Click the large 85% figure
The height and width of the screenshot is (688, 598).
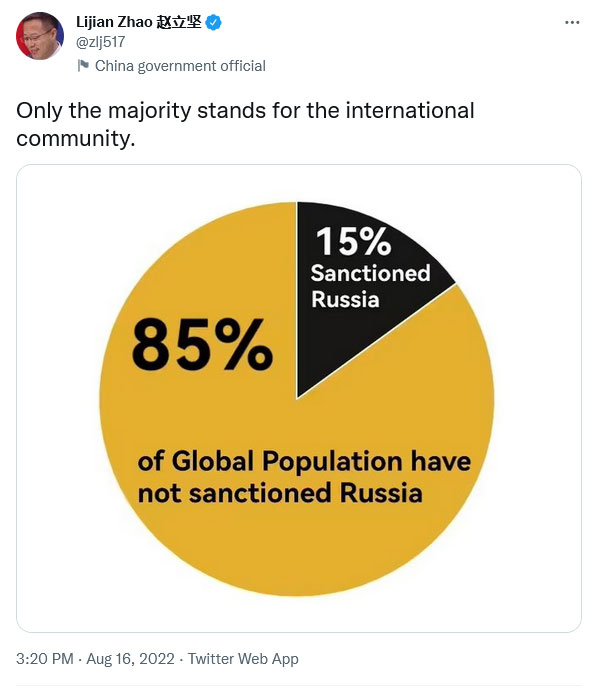202,345
